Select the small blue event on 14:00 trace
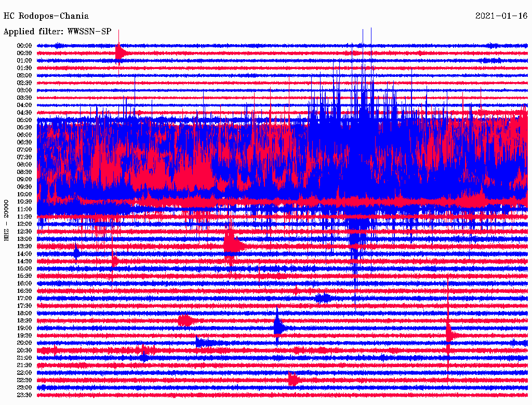Screen dimensions: 532x405 coord(76,253)
